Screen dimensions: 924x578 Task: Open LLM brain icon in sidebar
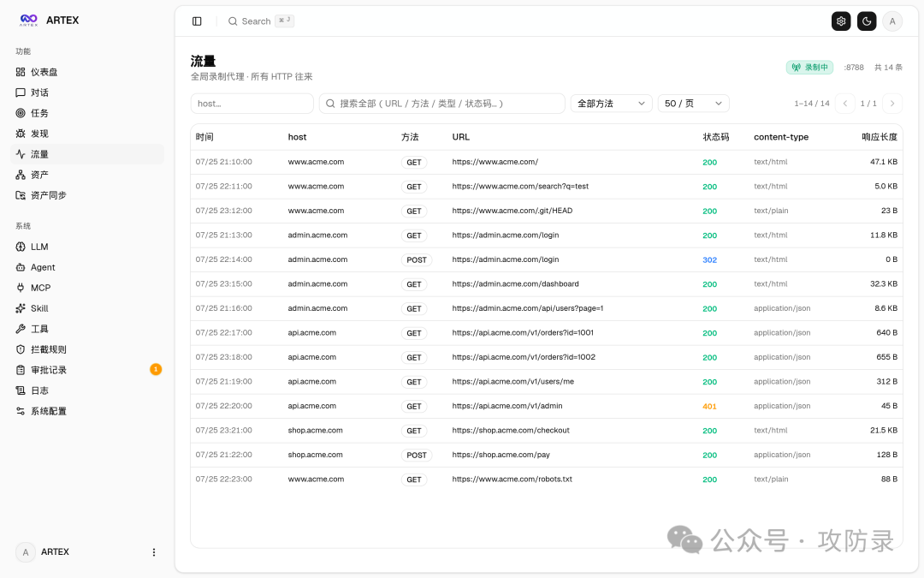[x=21, y=247]
